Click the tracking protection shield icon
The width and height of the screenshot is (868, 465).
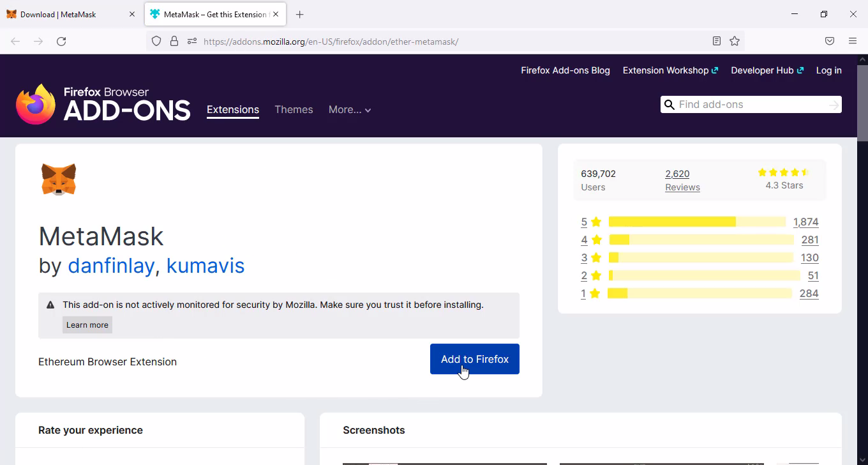tap(156, 42)
